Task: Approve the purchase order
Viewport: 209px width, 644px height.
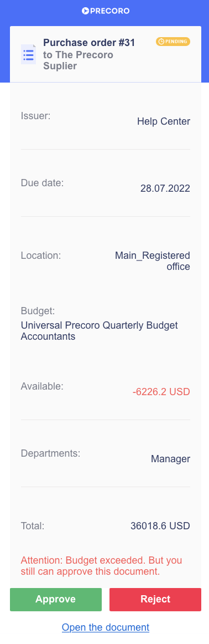Action: point(56,599)
